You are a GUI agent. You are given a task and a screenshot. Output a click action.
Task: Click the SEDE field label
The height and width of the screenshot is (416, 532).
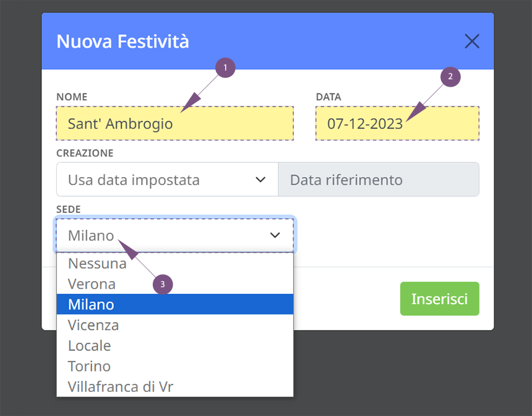tap(69, 209)
